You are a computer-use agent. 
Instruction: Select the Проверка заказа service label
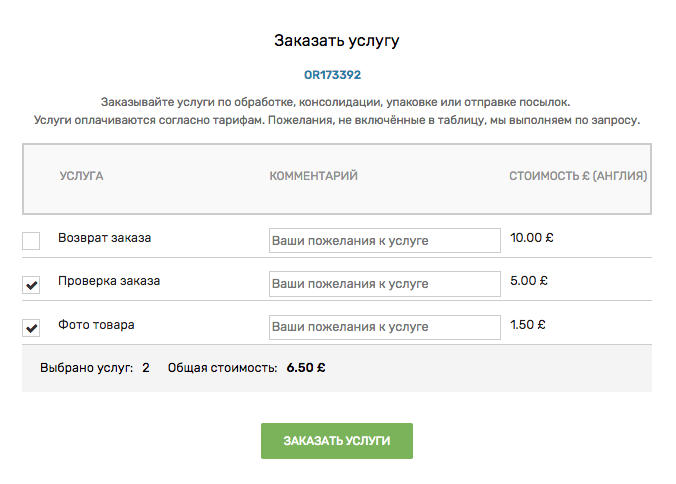[109, 281]
